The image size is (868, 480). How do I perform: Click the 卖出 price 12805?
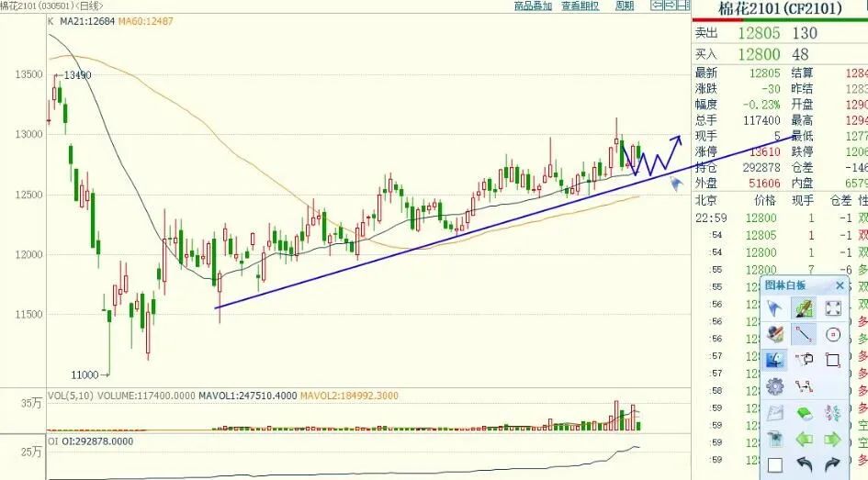759,33
